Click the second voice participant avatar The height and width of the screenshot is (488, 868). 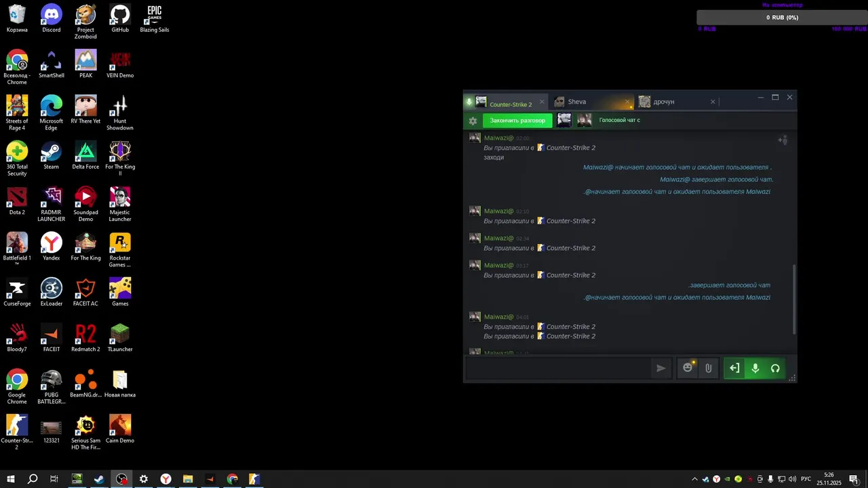(585, 120)
